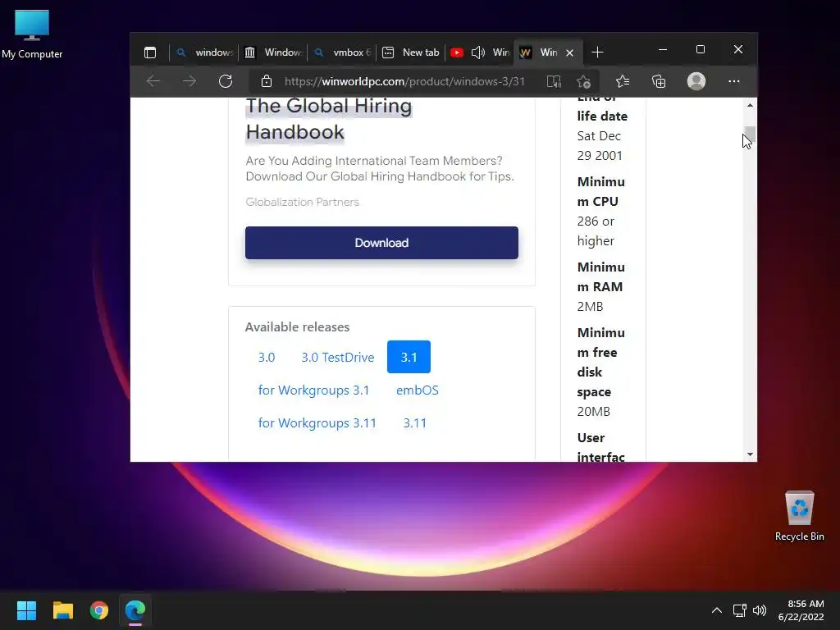Maximize the Edge browser window
The height and width of the screenshot is (630, 840).
(x=701, y=49)
